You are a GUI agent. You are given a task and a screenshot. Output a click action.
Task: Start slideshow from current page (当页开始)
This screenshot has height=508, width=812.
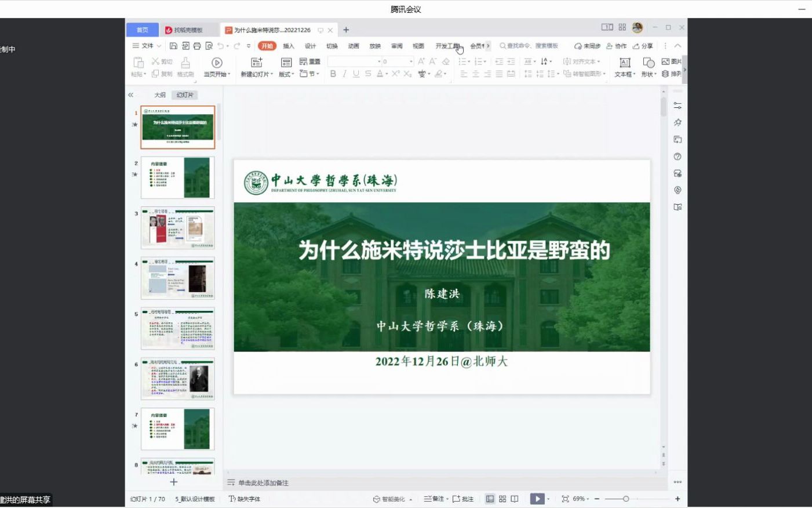pyautogui.click(x=217, y=67)
